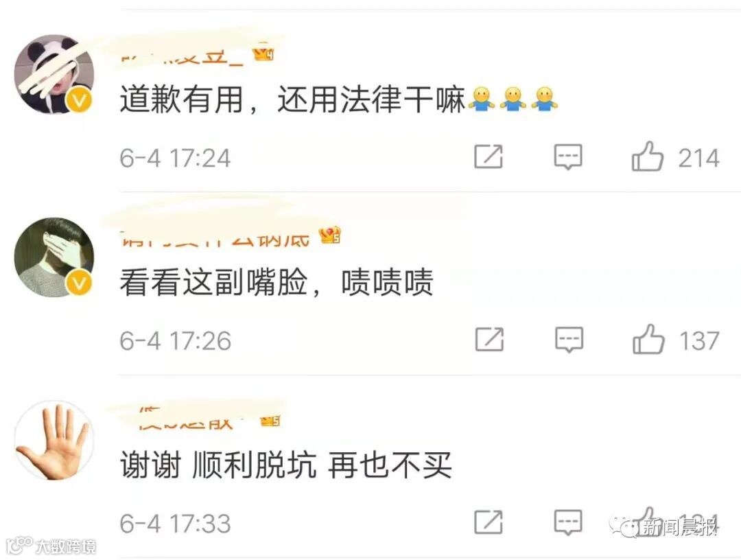Open the open palm avatar profile
The image size is (741, 560).
(x=54, y=441)
